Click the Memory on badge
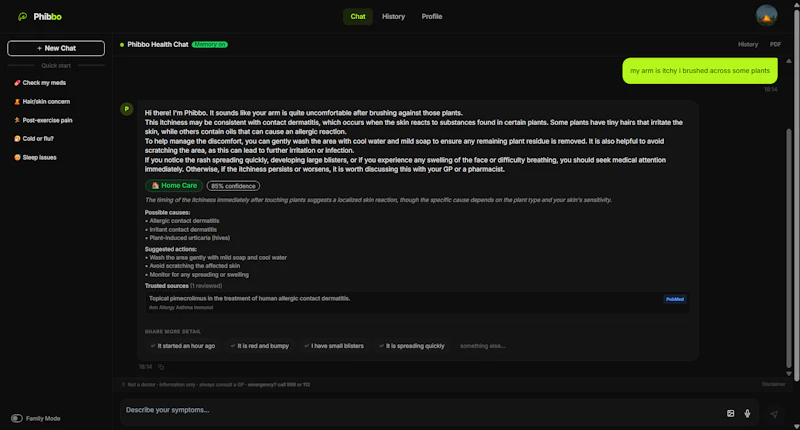 [x=210, y=44]
